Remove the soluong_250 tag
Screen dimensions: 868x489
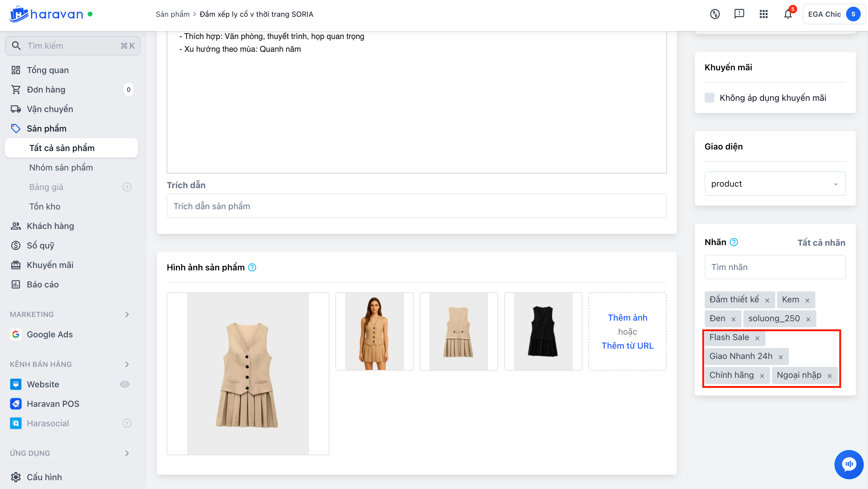point(808,319)
